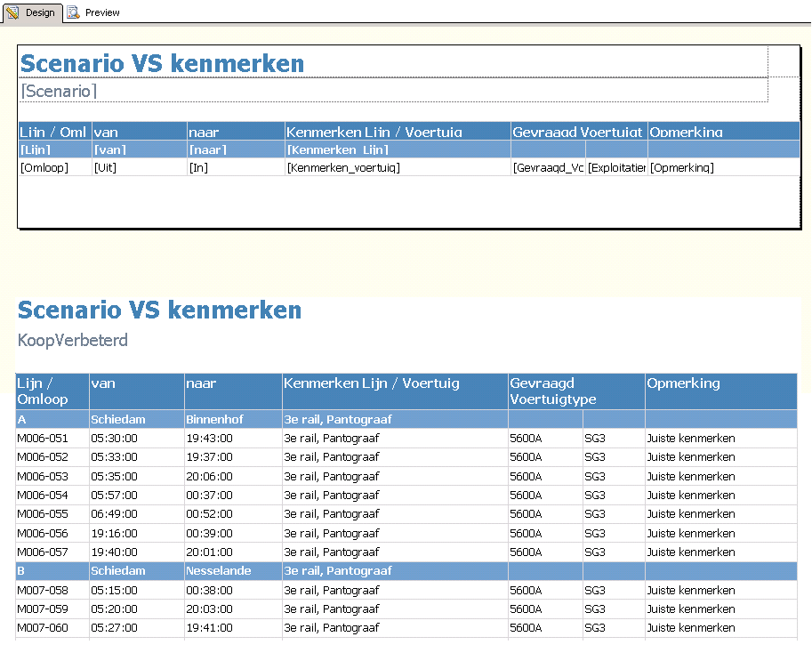Select the [Scenario] placeholder textbox

point(394,91)
